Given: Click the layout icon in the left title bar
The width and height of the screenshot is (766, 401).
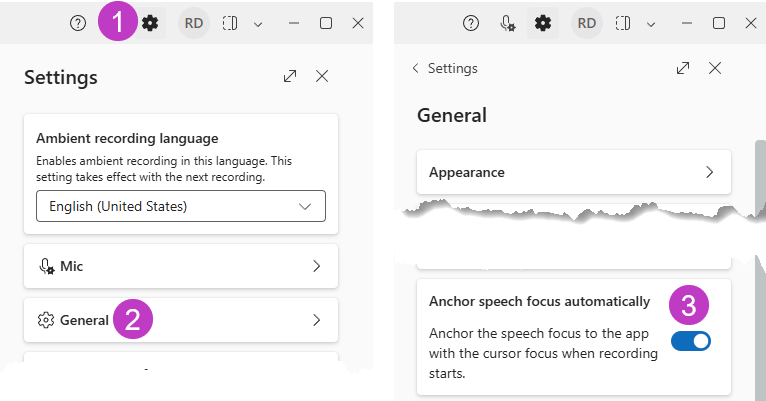Looking at the screenshot, I should [230, 23].
